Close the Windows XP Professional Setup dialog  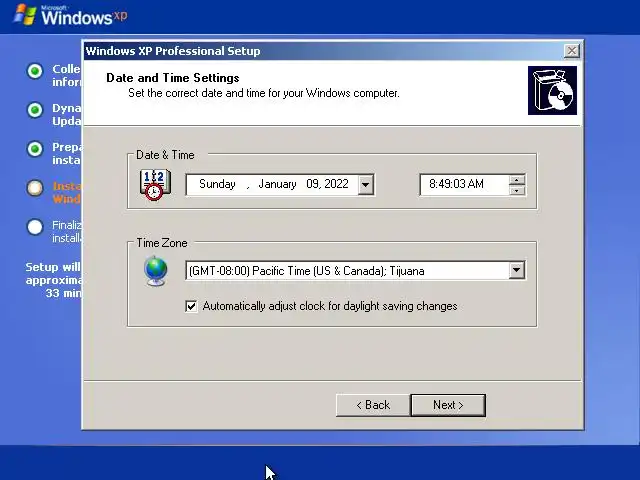click(x=571, y=51)
